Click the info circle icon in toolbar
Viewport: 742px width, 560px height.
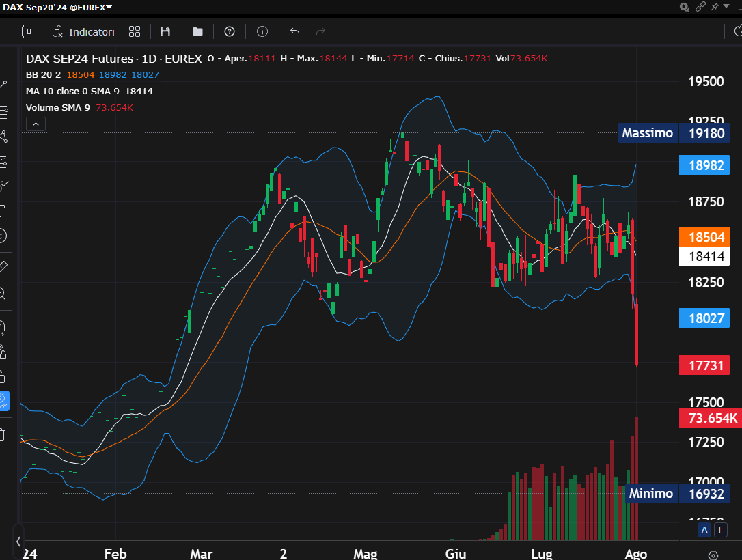coord(262,31)
